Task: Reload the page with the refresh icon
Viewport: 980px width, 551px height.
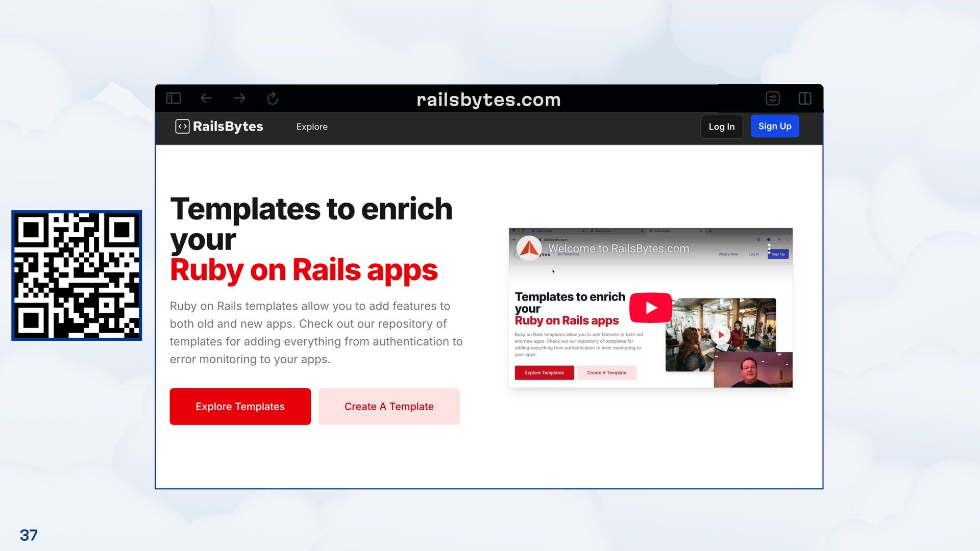Action: pos(273,98)
